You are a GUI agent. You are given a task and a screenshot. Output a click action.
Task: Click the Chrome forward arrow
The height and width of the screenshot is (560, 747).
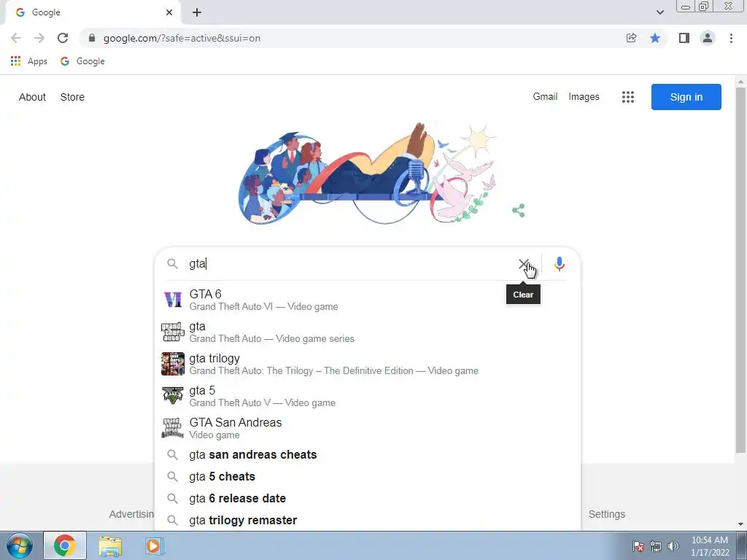coord(39,38)
